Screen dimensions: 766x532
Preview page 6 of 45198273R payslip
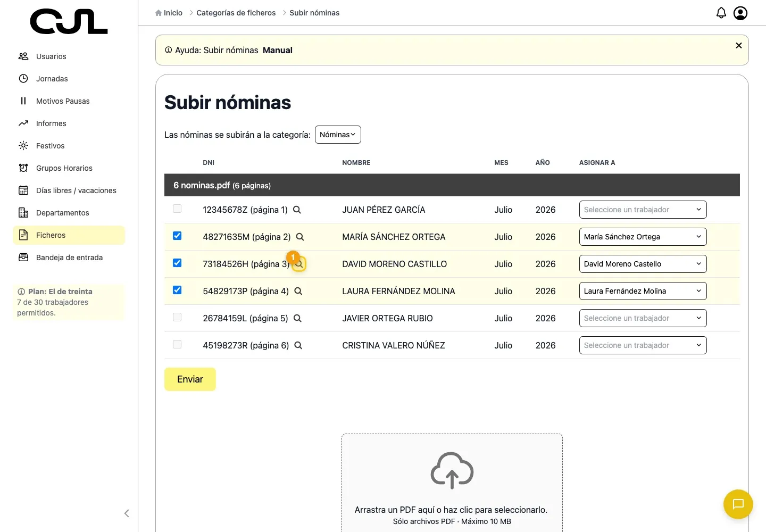pyautogui.click(x=298, y=345)
